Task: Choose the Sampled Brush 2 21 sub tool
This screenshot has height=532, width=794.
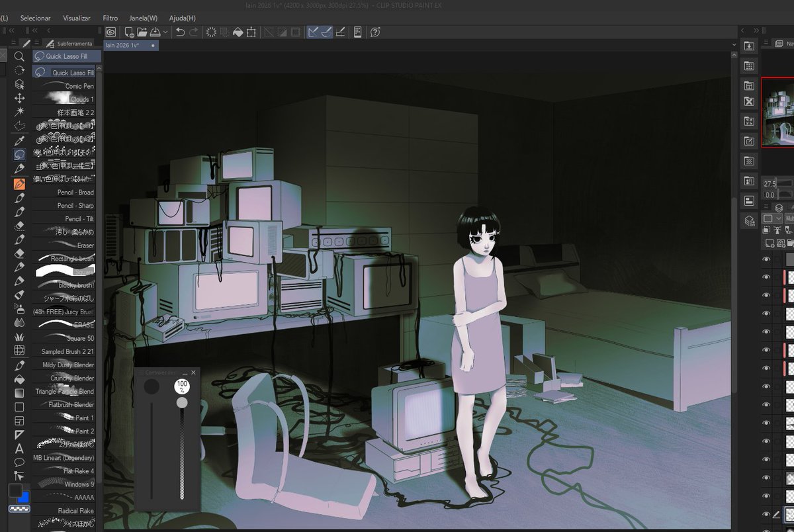Action: (64, 351)
